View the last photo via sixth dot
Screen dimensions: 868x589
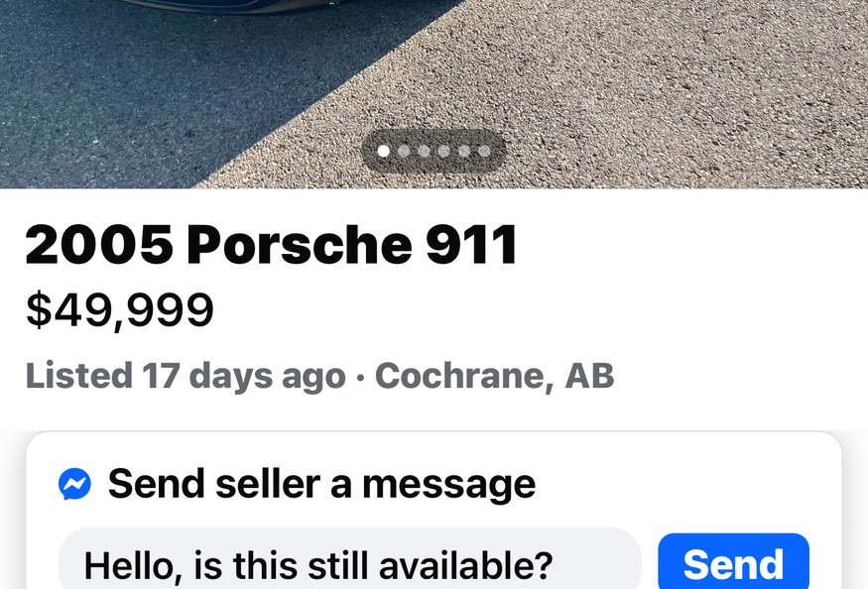[484, 151]
